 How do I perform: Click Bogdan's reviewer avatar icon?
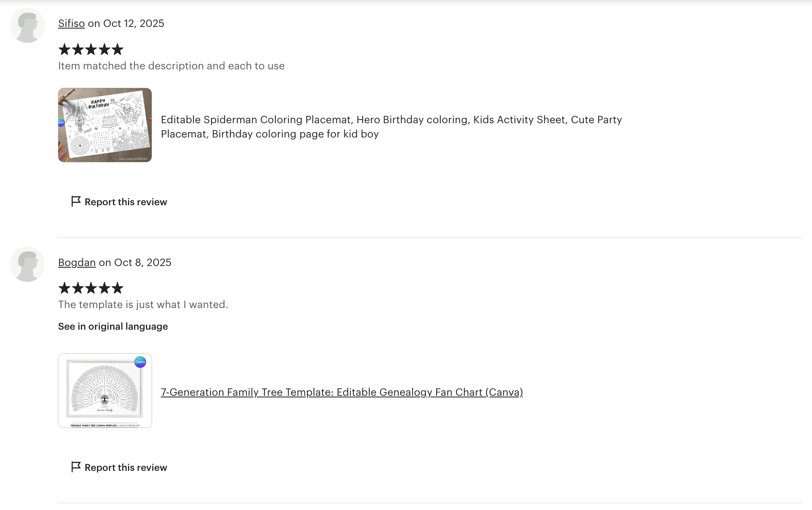pos(27,264)
